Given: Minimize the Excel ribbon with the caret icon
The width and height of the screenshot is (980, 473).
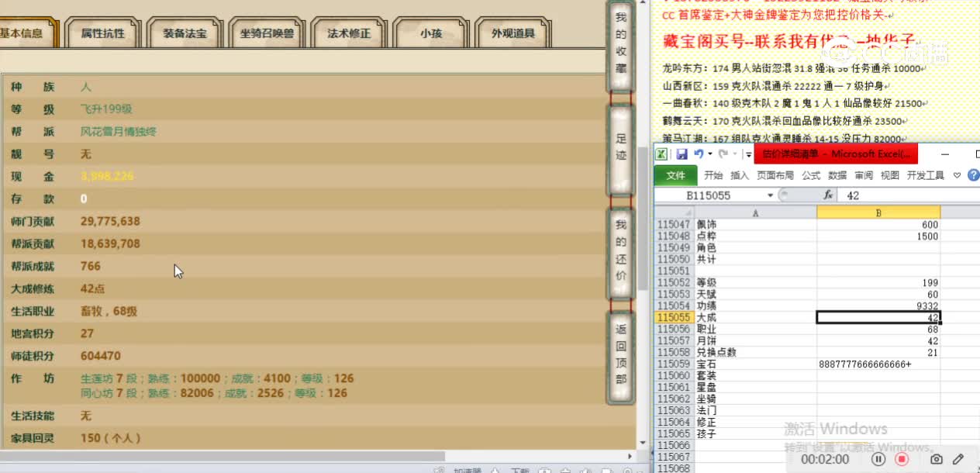Looking at the screenshot, I should tap(958, 176).
